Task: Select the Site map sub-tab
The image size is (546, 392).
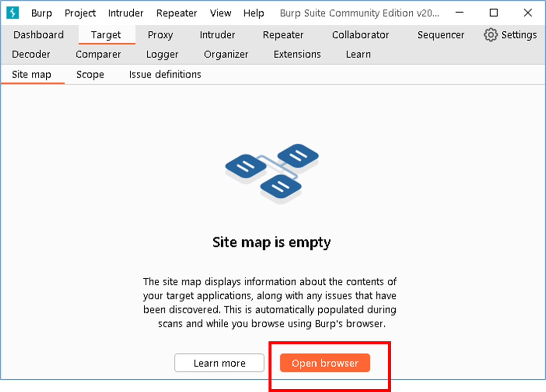Action: (32, 75)
